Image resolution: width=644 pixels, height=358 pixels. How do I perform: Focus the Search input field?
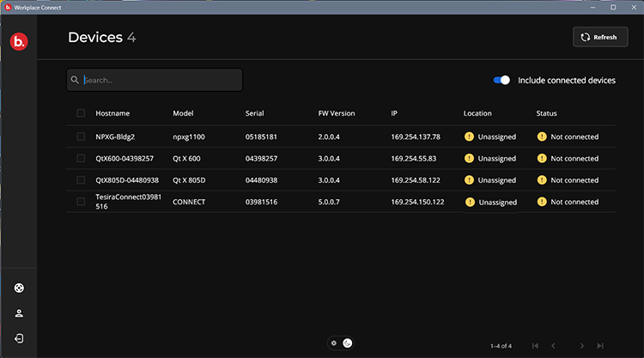pos(155,80)
